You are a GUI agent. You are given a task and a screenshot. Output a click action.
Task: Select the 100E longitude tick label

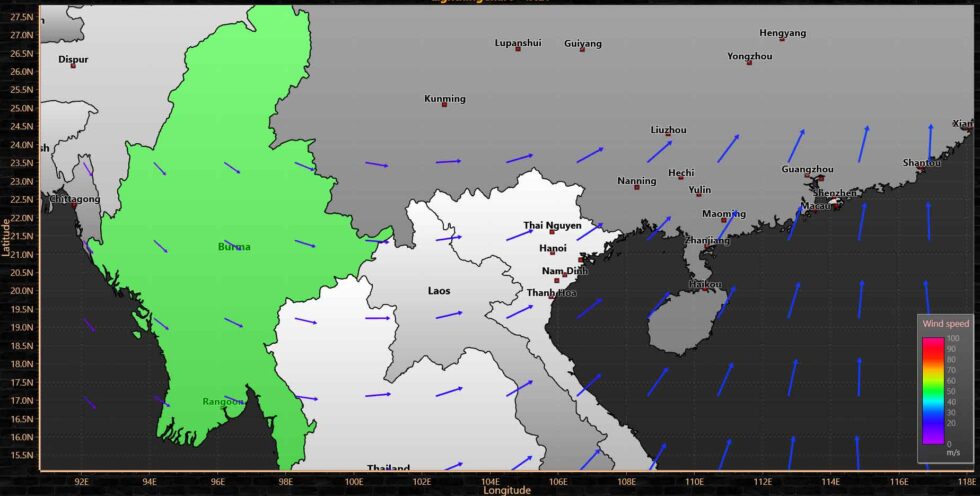click(x=354, y=481)
